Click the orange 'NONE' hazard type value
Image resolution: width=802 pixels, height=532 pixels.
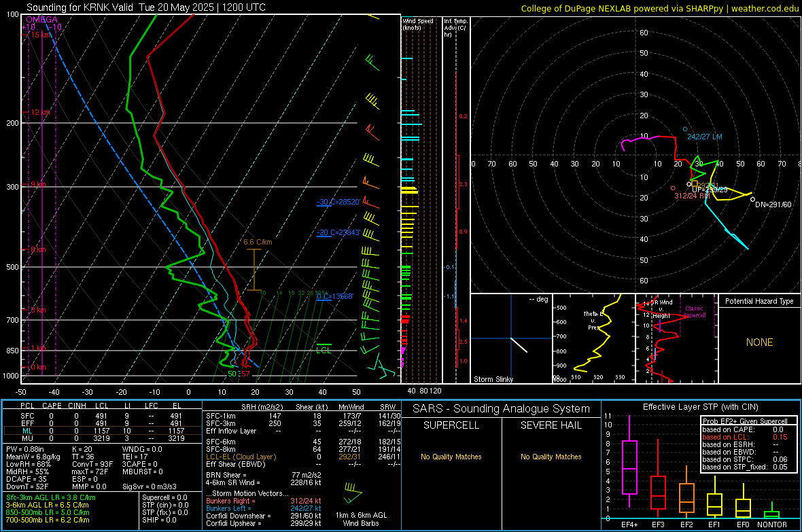[759, 342]
